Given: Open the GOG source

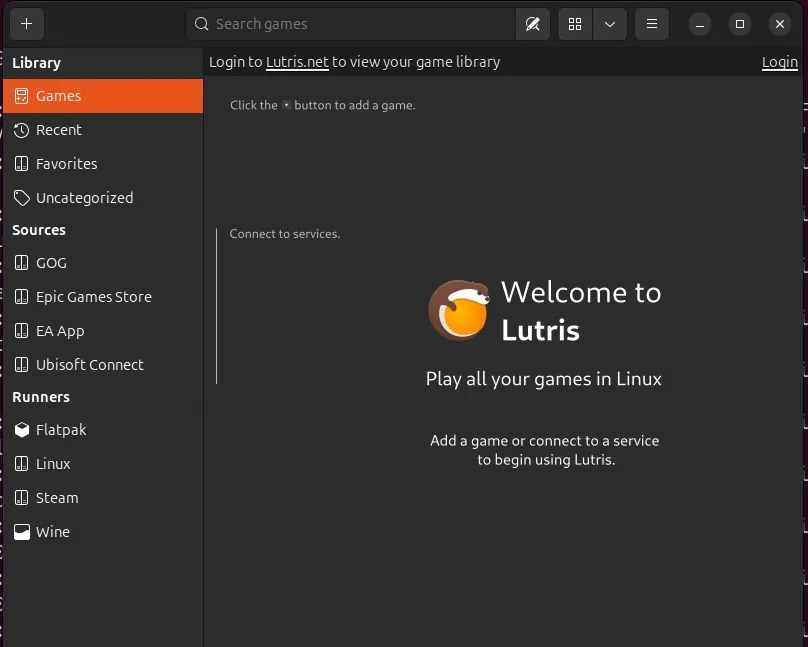Looking at the screenshot, I should point(103,263).
